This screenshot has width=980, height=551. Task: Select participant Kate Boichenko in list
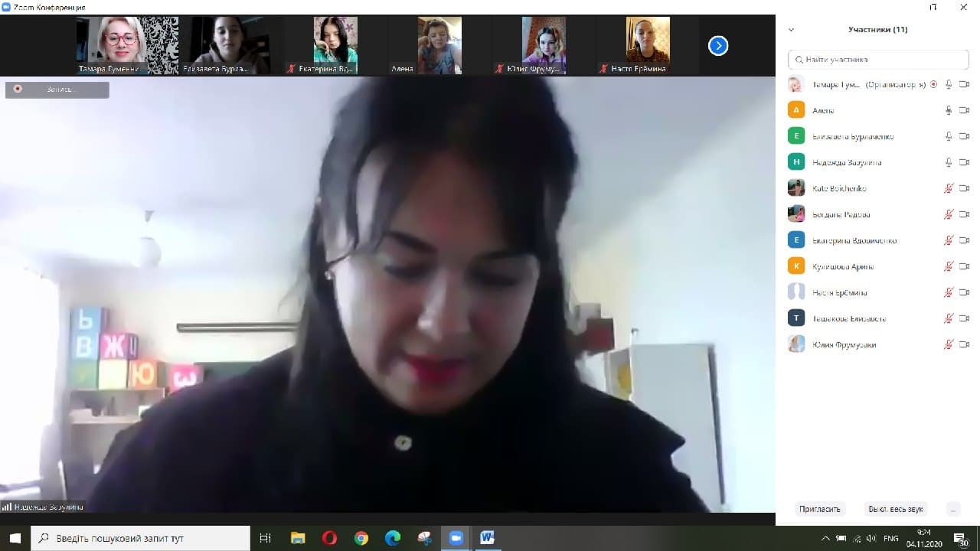click(878, 188)
